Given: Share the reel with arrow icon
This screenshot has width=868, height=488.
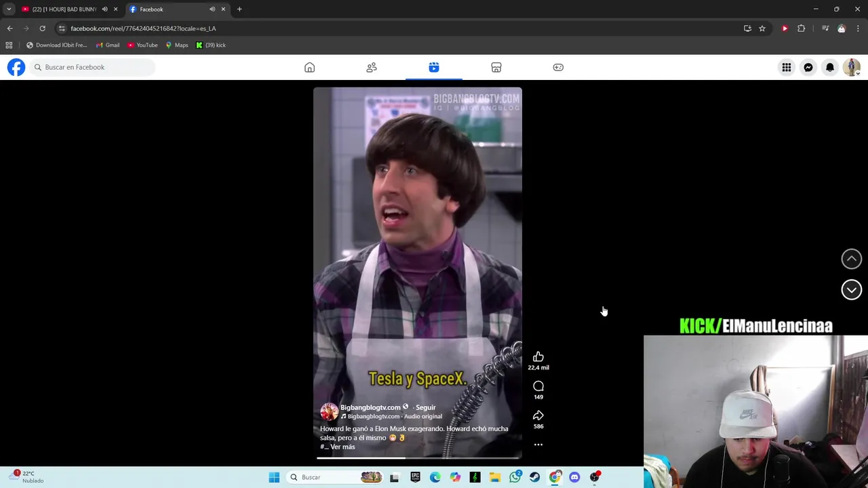Looking at the screenshot, I should (x=538, y=415).
